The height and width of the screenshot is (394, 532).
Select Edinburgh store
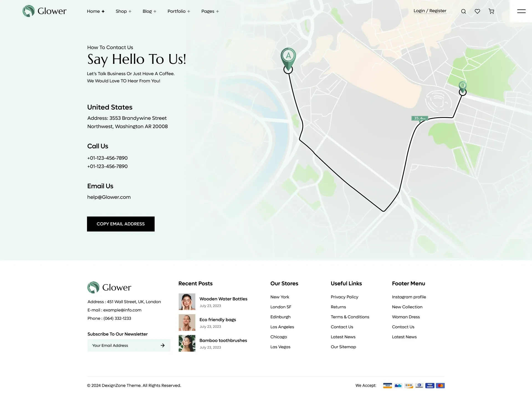(x=281, y=317)
